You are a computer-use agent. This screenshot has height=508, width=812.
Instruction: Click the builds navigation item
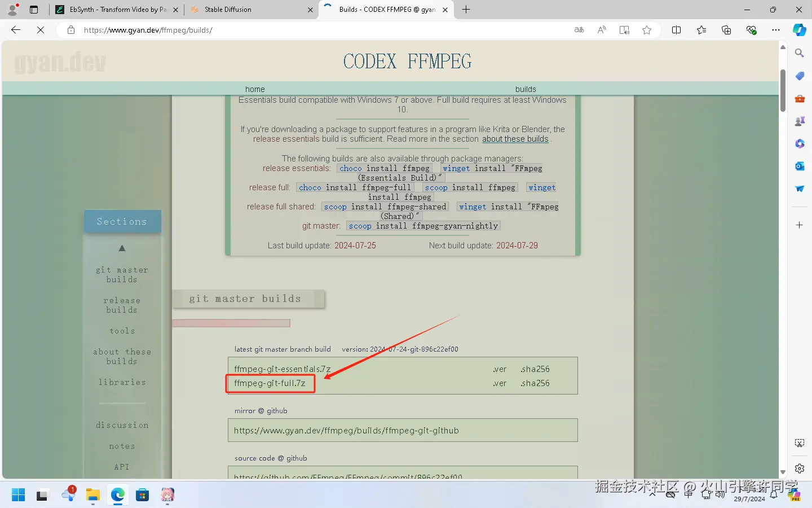(x=526, y=89)
